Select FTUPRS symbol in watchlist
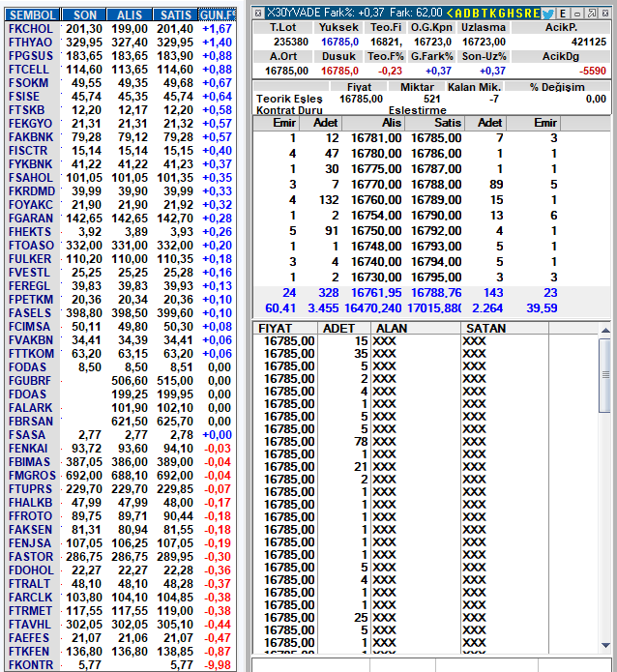This screenshot has height=672, width=617. pyautogui.click(x=30, y=489)
